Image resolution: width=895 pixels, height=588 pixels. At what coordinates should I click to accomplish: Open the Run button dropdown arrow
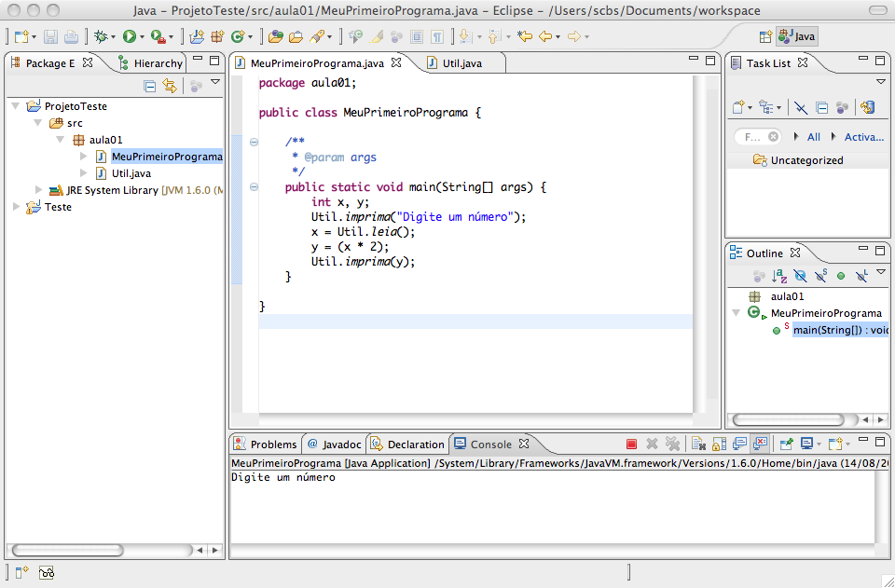pos(143,37)
